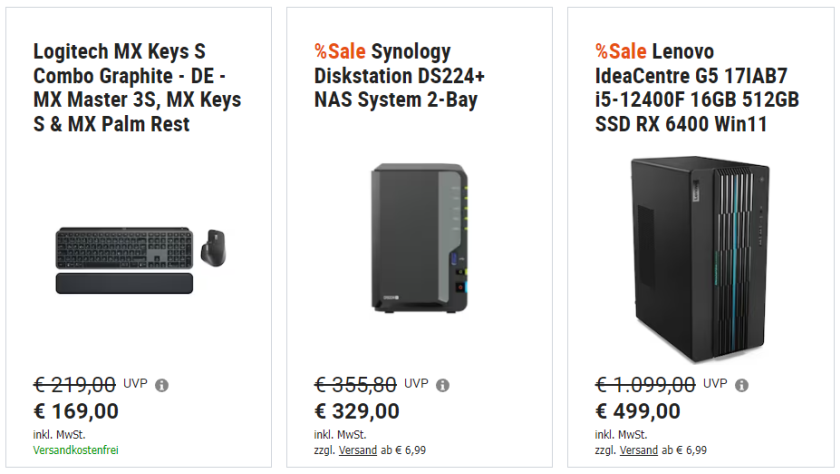Open the Synology Diskstation DS224+ title link
Image resolution: width=840 pixels, height=474 pixels.
(396, 75)
